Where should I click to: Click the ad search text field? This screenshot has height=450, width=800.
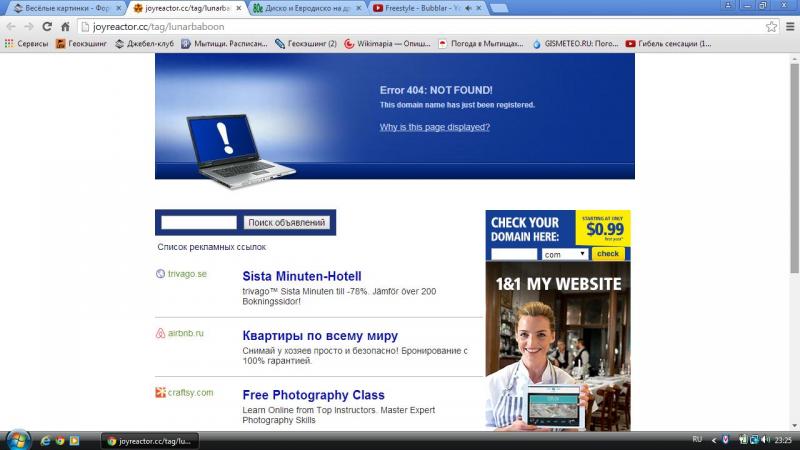click(x=198, y=222)
